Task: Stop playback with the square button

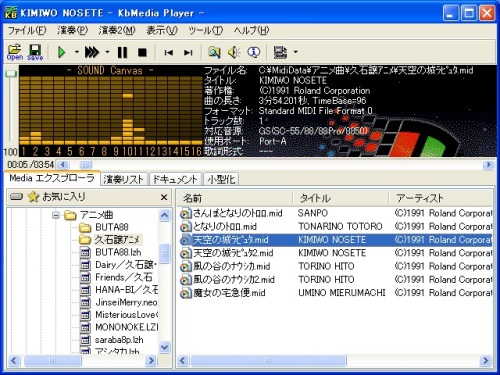Action: [x=142, y=52]
